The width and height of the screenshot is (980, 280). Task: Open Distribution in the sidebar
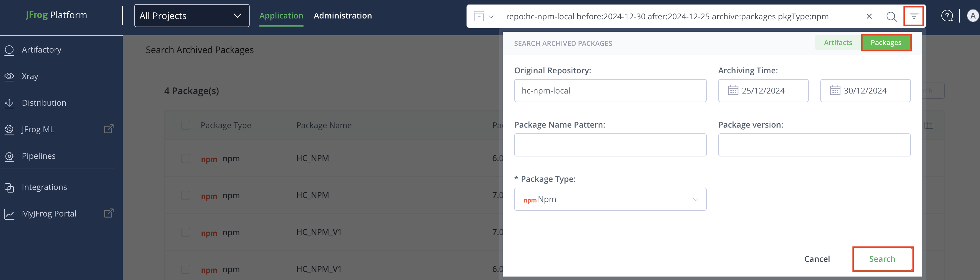(44, 103)
